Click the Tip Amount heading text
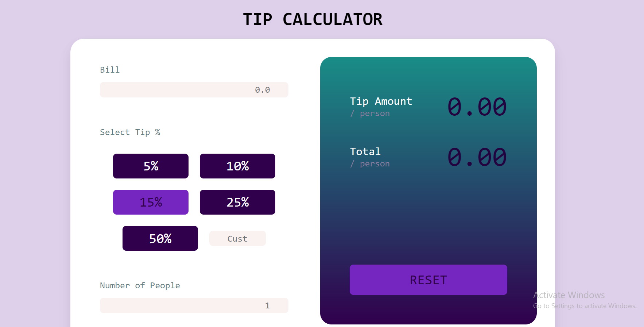The width and height of the screenshot is (644, 327). [x=381, y=101]
